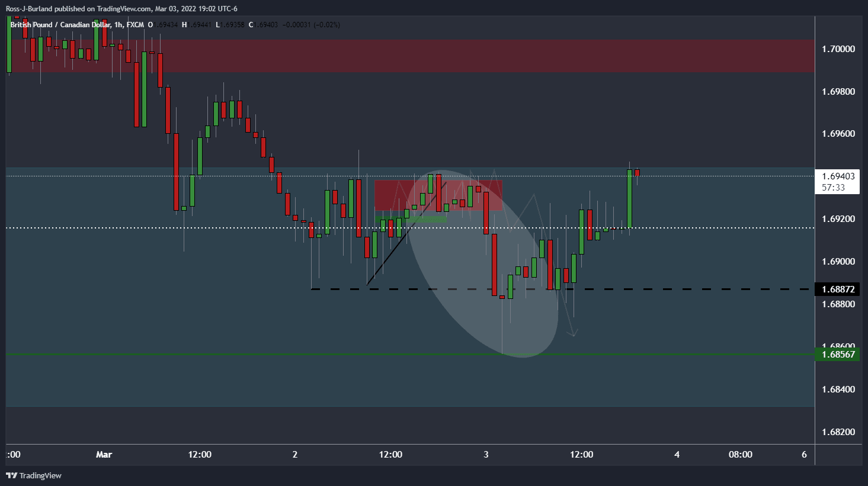
Task: Select the 1.68872 dashed line price label
Action: [x=837, y=289]
